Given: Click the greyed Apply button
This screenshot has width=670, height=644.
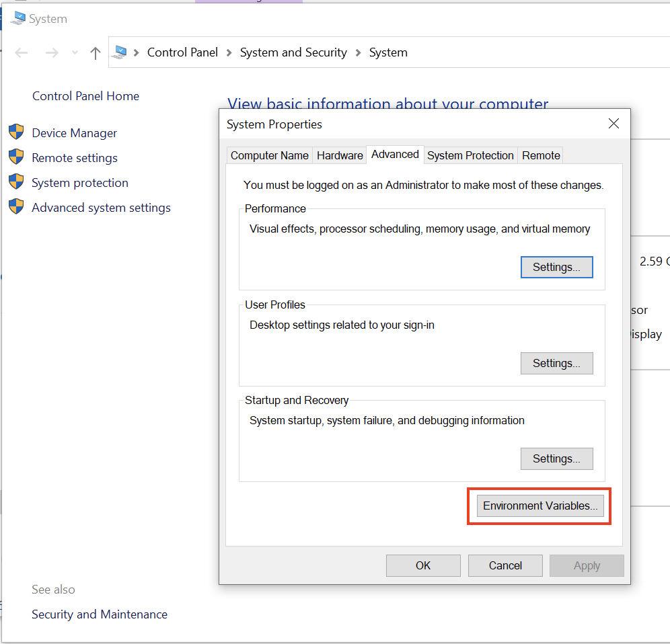Looking at the screenshot, I should pyautogui.click(x=587, y=566).
